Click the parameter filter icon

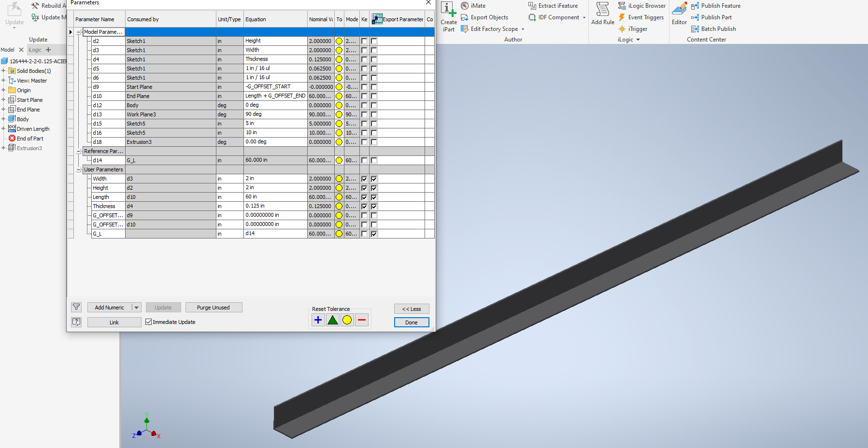pyautogui.click(x=76, y=307)
